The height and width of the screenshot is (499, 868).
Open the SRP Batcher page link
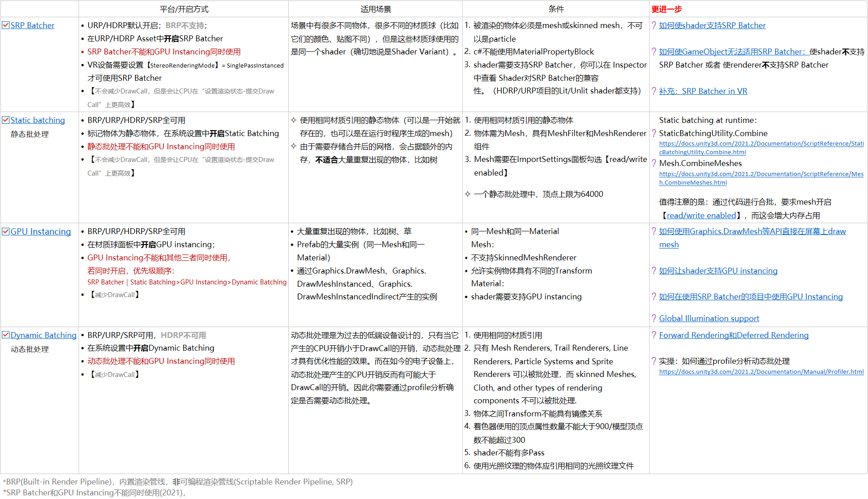point(32,25)
